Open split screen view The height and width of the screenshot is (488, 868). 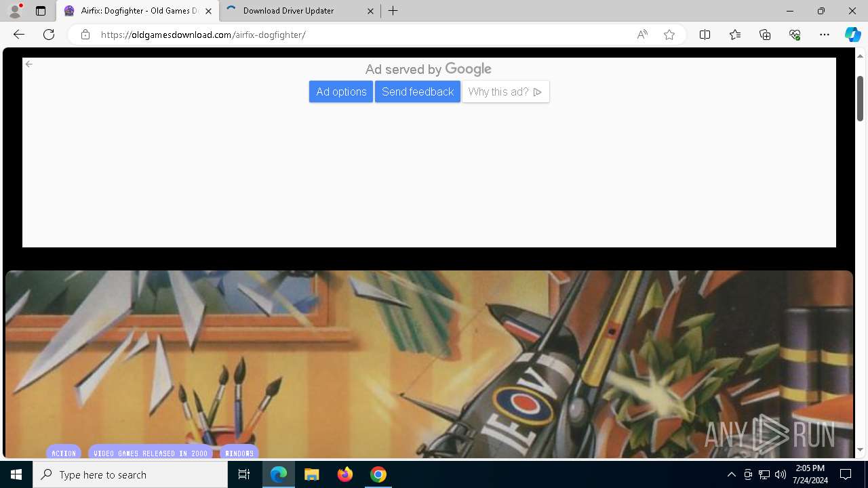click(x=705, y=35)
